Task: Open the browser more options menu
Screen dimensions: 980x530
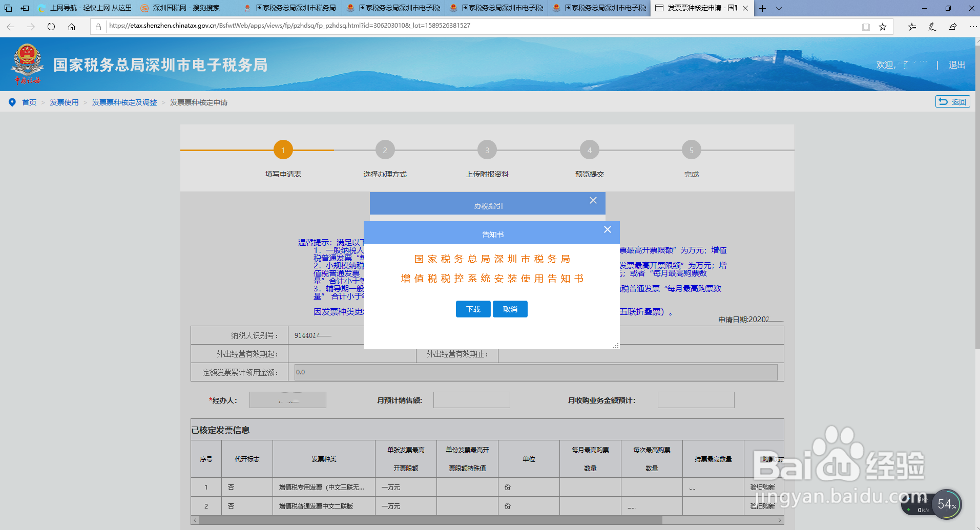Action: coord(973,26)
